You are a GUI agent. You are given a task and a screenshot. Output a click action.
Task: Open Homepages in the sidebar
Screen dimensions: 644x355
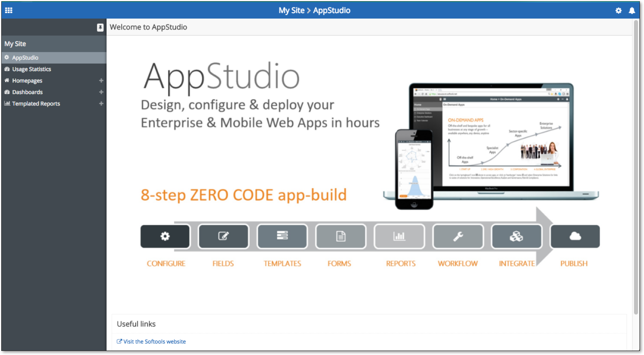pyautogui.click(x=54, y=81)
